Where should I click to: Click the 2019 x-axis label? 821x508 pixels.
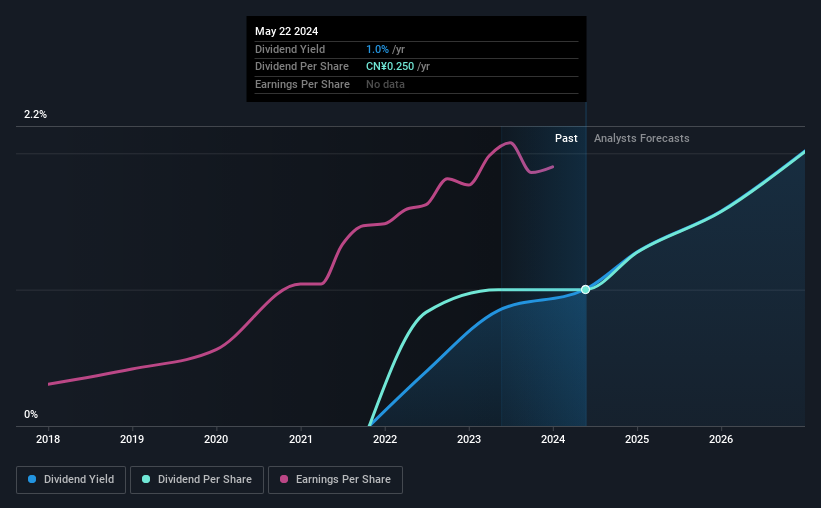[x=132, y=439]
